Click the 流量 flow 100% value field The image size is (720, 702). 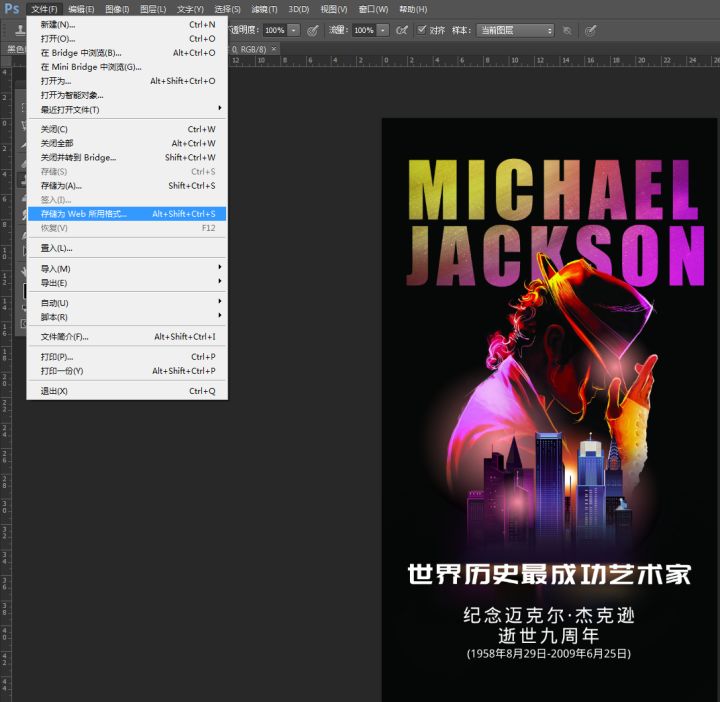[x=365, y=30]
